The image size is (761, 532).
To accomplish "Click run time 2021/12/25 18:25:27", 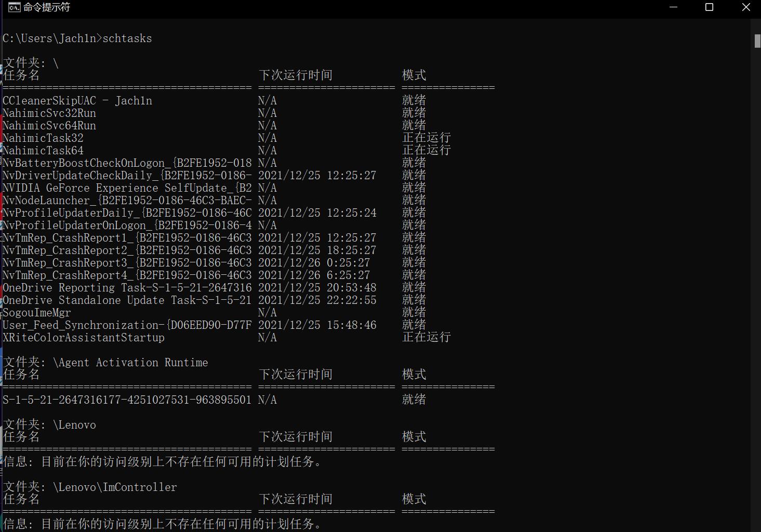I will coord(317,250).
